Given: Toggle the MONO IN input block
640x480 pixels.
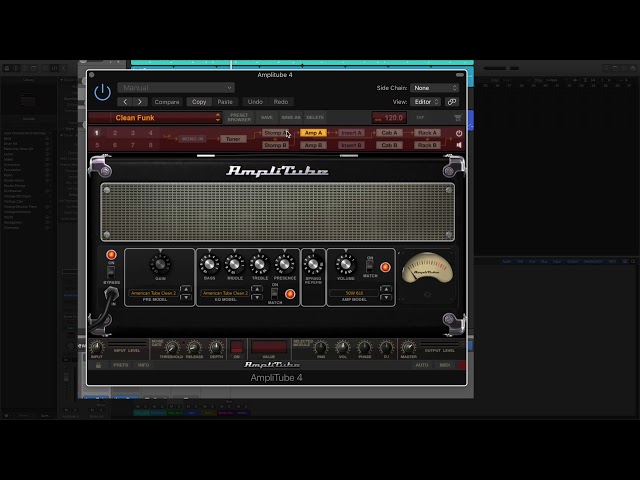Looking at the screenshot, I should tap(192, 139).
